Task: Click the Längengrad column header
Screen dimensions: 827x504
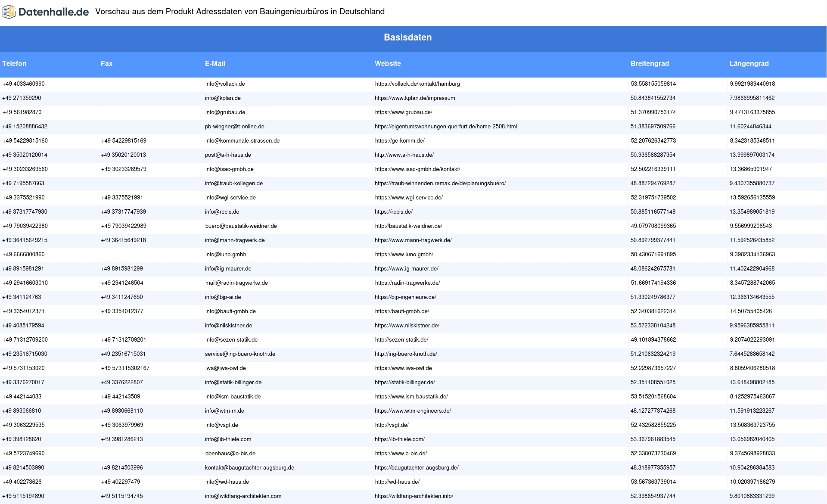Action: 749,64
